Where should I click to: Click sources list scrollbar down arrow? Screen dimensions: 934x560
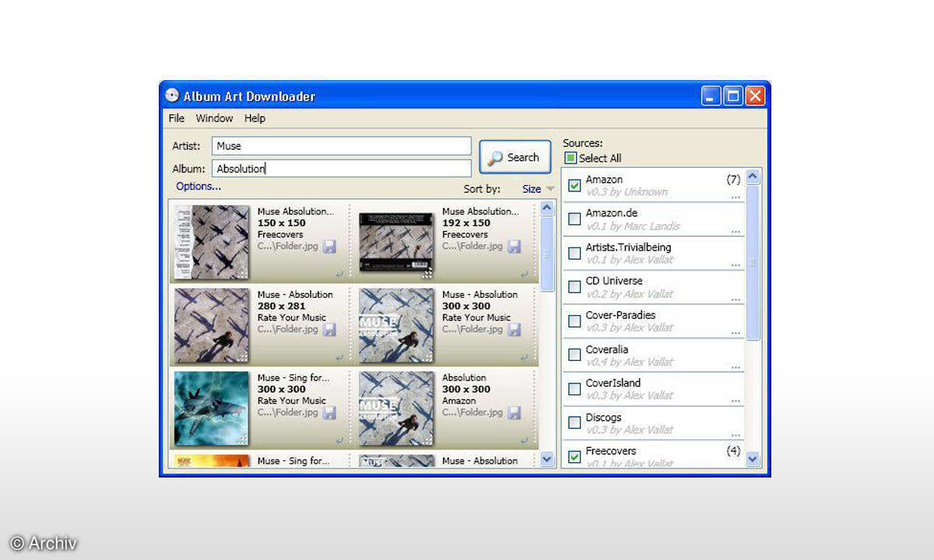[x=753, y=459]
